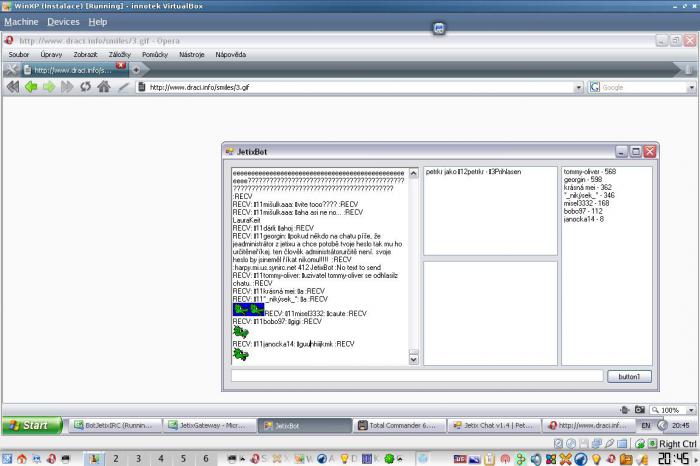This screenshot has width=700, height=466.
Task: Close the draci.info tab in Opera
Action: pos(121,66)
